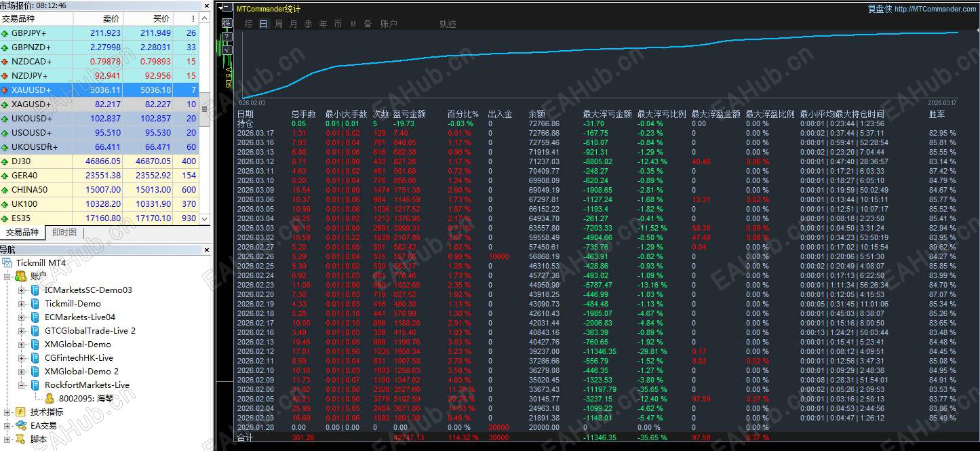The image size is (980, 451).
Task: Click the XAUUSD+ symbol arrow icon
Action: click(x=5, y=90)
